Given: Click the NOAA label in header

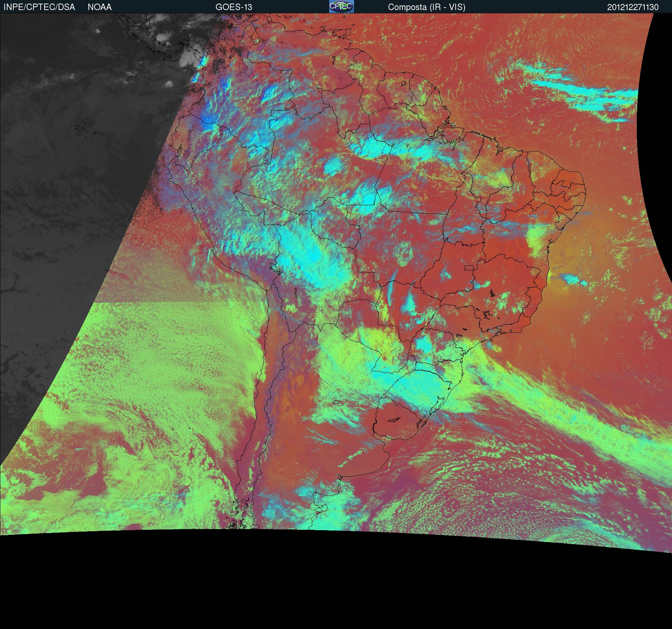Looking at the screenshot, I should (x=100, y=7).
